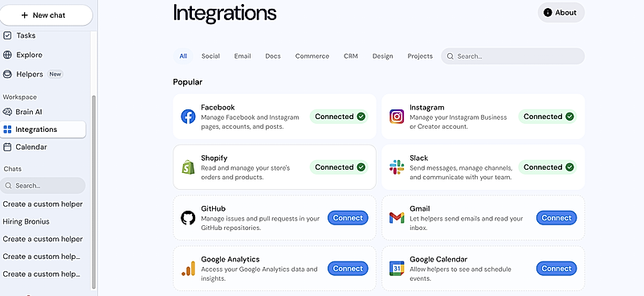Open the Calendar workspace label

coord(31,147)
